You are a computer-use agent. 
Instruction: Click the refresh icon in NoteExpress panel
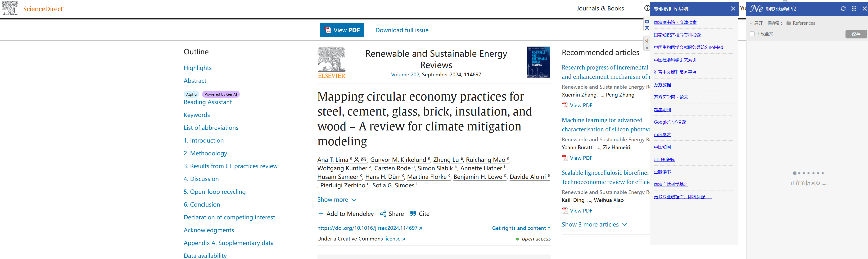843,9
